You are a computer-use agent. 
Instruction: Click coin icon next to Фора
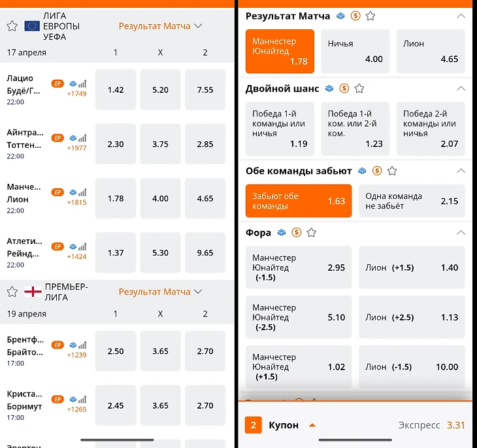(297, 232)
